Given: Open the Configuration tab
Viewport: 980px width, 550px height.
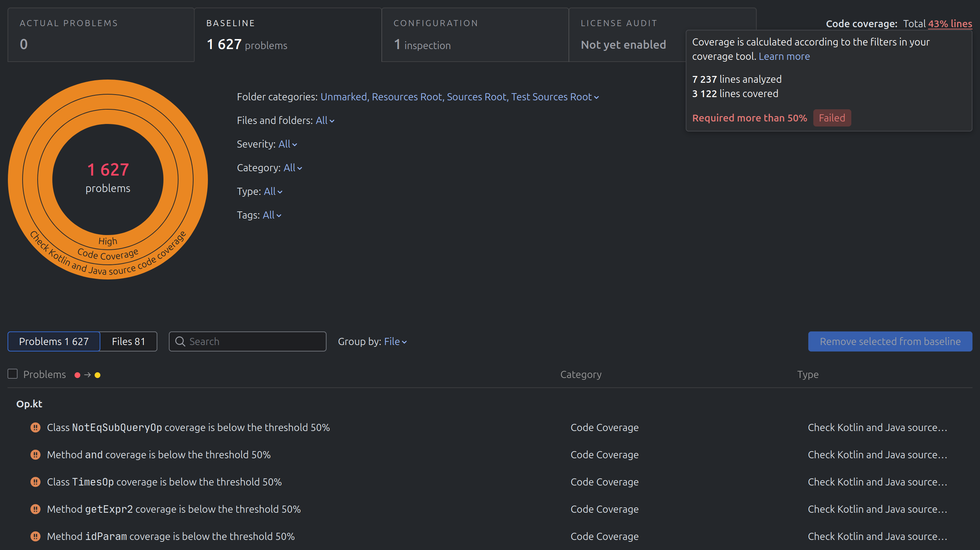Looking at the screenshot, I should 475,35.
